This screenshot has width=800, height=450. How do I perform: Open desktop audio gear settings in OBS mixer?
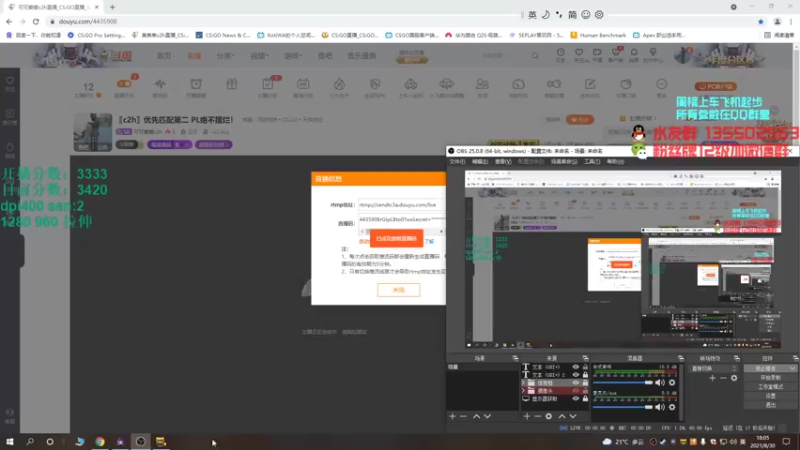(672, 382)
